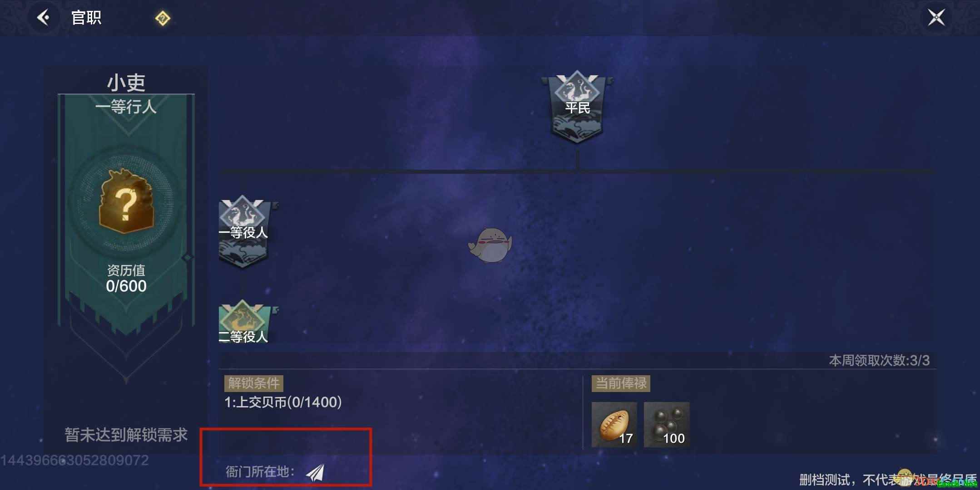Viewport: 980px width, 490px height.
Task: Open the yellow diamond help icon
Action: [163, 19]
